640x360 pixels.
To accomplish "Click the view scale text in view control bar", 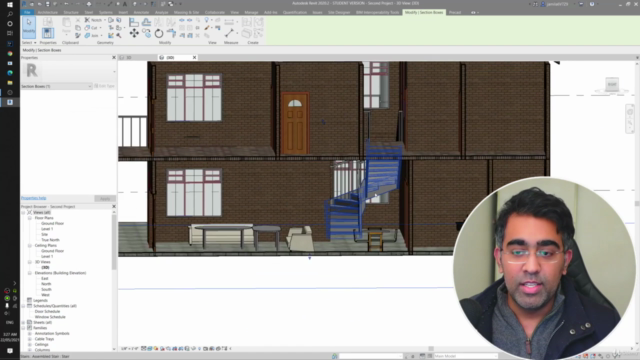I will pos(129,349).
